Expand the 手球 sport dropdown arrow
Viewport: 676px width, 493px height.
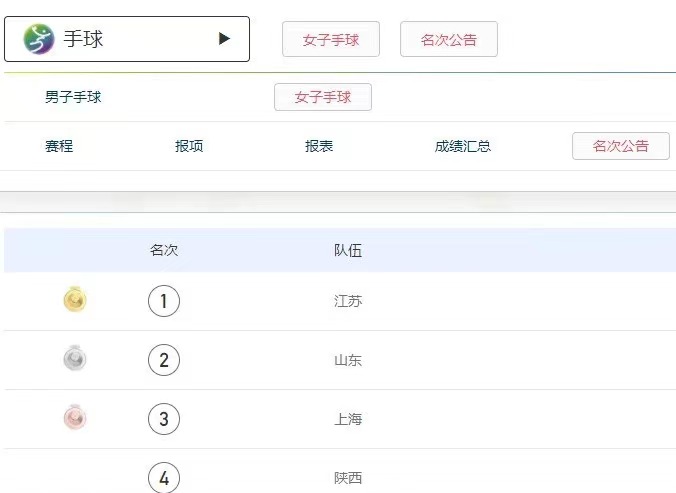tap(224, 39)
